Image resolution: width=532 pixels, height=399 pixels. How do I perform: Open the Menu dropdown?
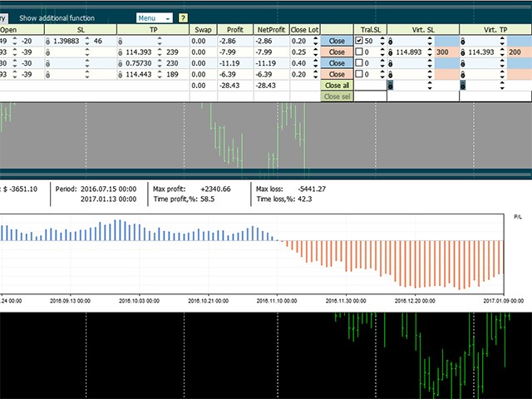[155, 17]
